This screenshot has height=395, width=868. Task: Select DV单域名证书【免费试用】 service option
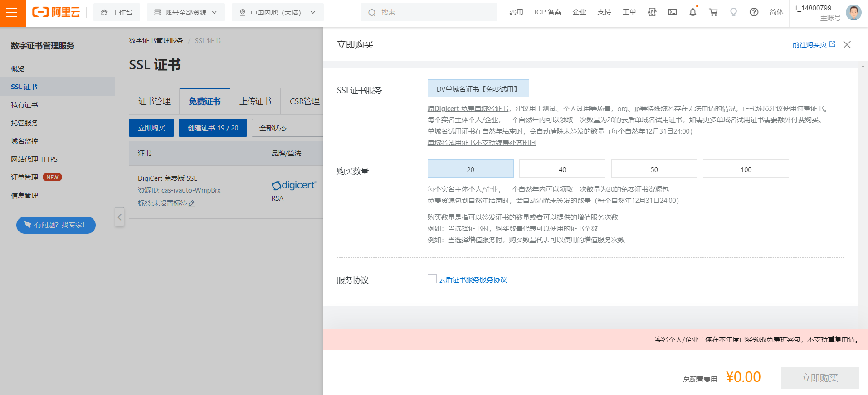[478, 88]
